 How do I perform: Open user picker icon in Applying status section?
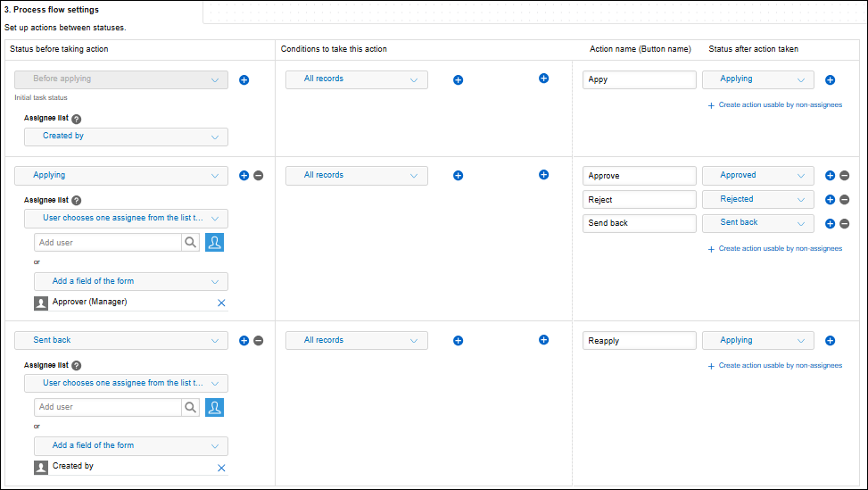pyautogui.click(x=214, y=243)
